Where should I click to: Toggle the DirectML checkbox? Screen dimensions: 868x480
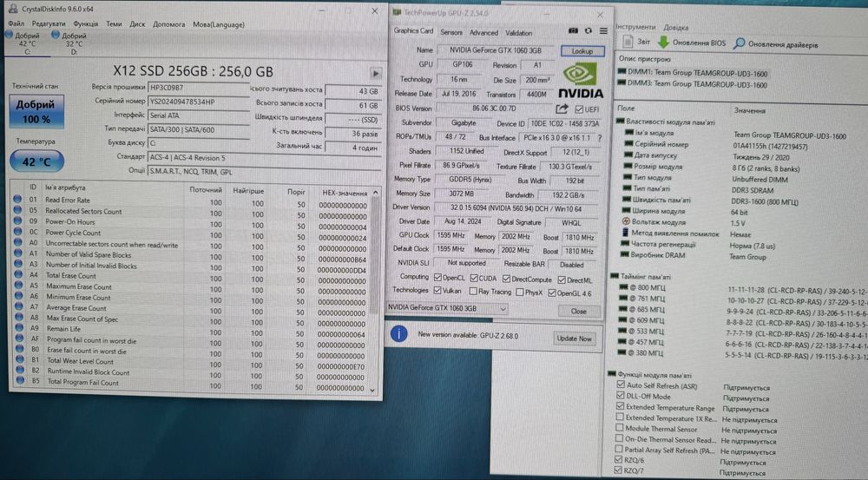[562, 280]
